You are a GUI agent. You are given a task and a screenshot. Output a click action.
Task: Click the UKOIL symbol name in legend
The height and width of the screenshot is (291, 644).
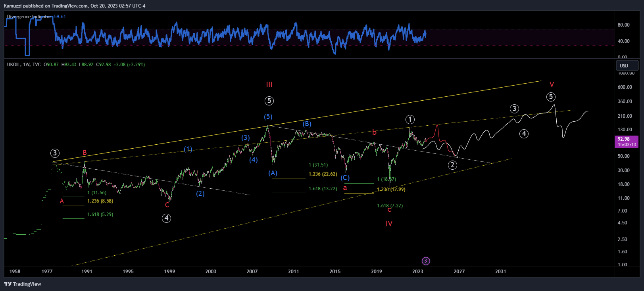click(13, 65)
